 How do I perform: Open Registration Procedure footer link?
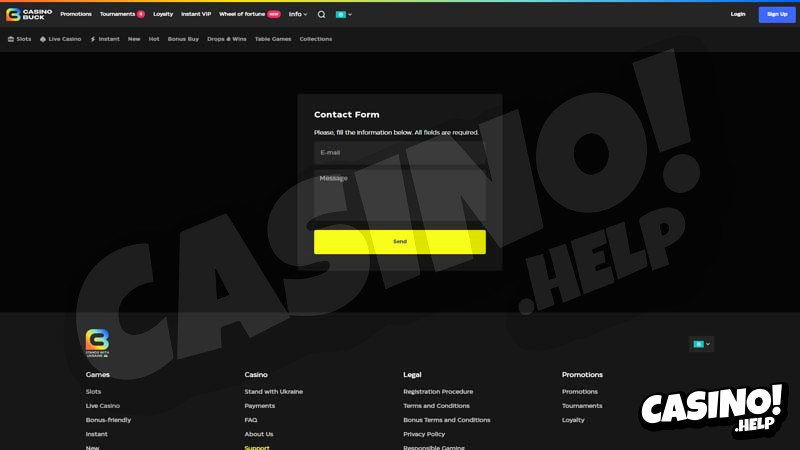(438, 392)
